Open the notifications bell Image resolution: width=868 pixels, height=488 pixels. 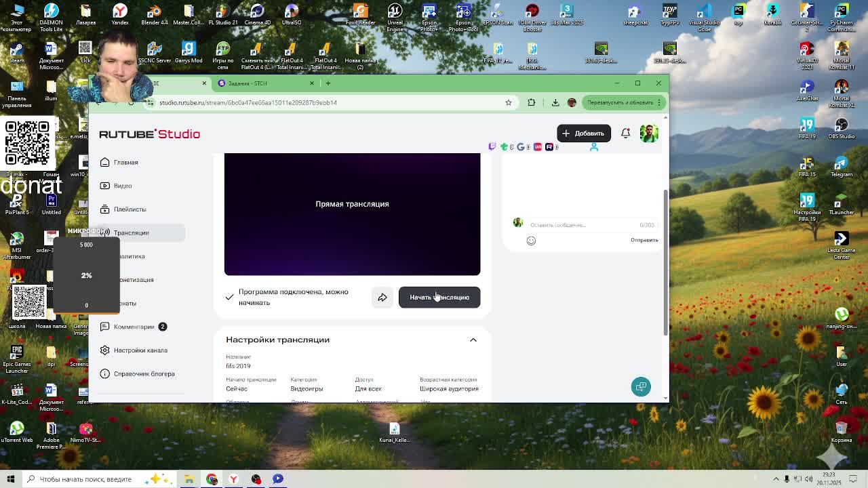tap(625, 134)
